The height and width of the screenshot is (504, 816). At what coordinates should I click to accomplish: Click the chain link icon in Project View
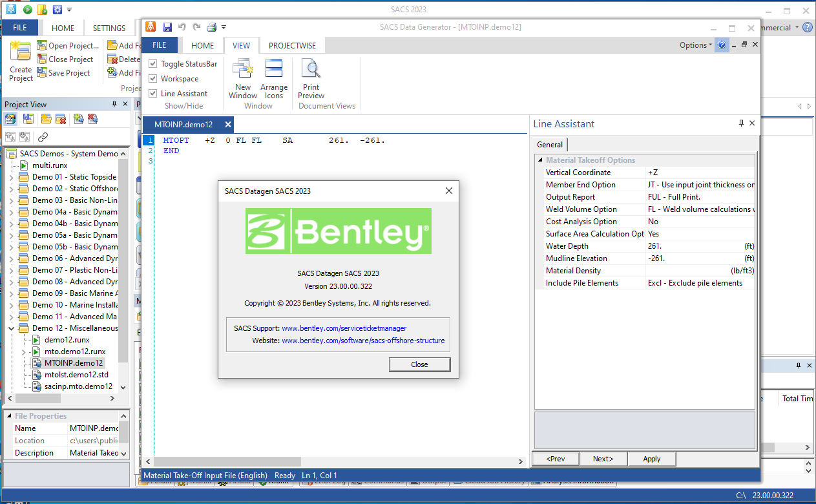[43, 137]
